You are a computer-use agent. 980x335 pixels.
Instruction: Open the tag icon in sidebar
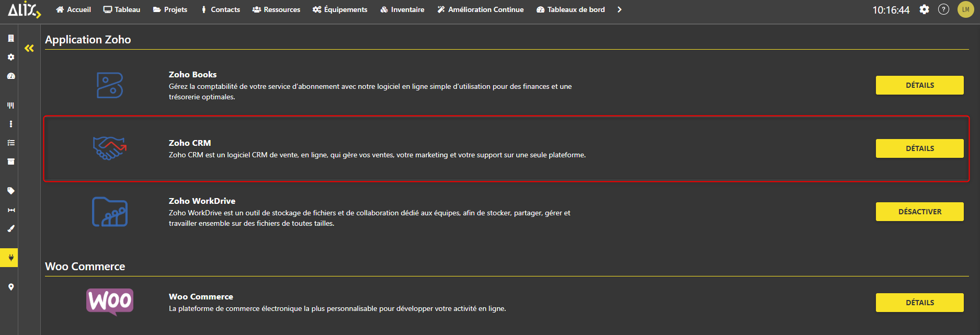pos(10,191)
